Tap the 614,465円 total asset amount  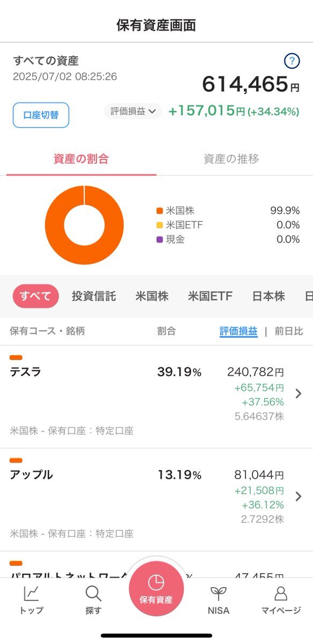click(251, 84)
